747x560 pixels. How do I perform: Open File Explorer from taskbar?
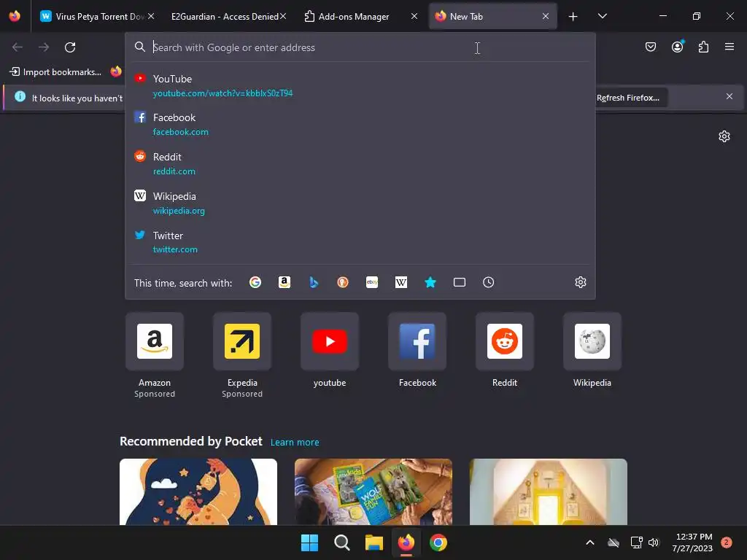tap(374, 542)
